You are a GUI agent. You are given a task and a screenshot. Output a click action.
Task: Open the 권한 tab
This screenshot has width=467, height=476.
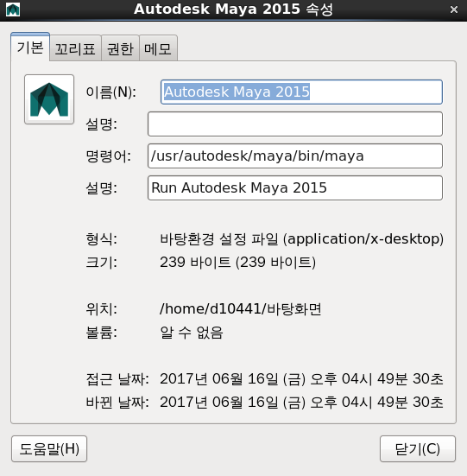coord(120,48)
